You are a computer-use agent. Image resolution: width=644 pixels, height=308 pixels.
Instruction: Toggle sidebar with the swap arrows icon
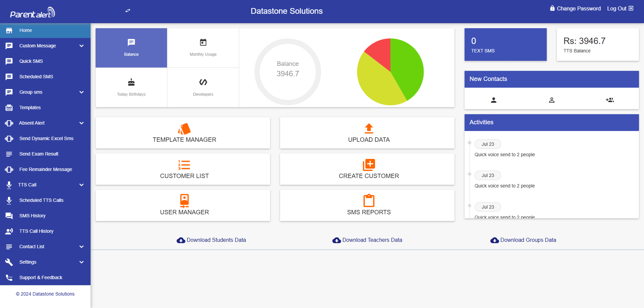tap(128, 11)
